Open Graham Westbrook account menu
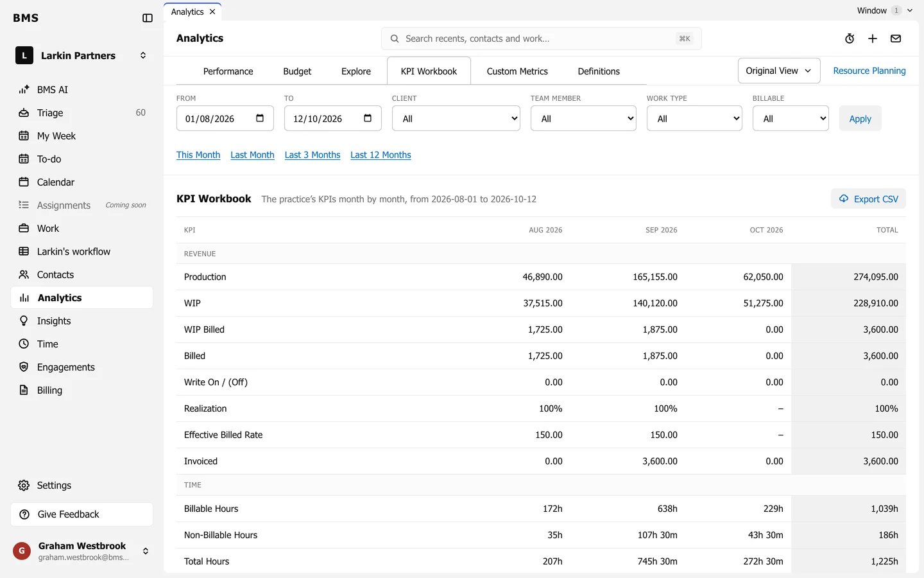924x578 pixels. 82,551
